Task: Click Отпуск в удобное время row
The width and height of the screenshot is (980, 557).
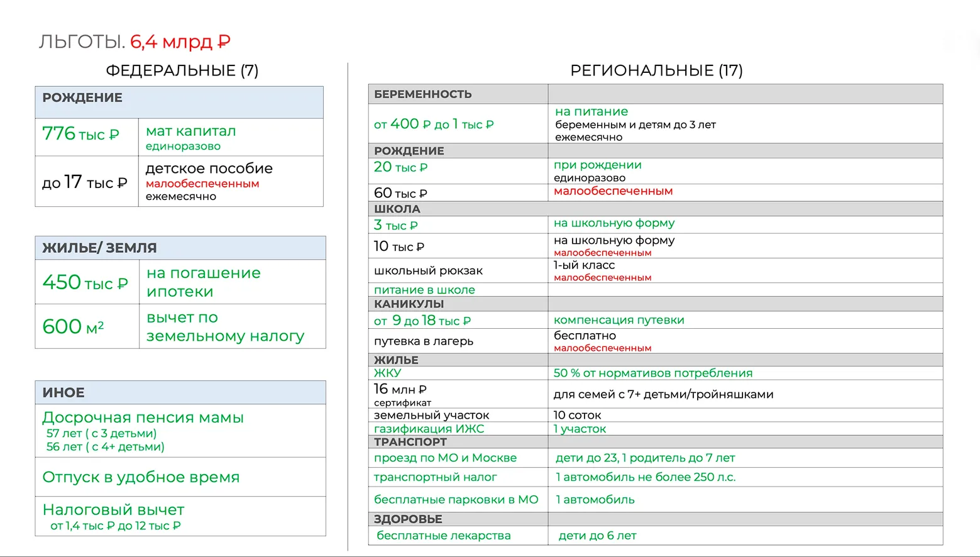Action: point(141,477)
